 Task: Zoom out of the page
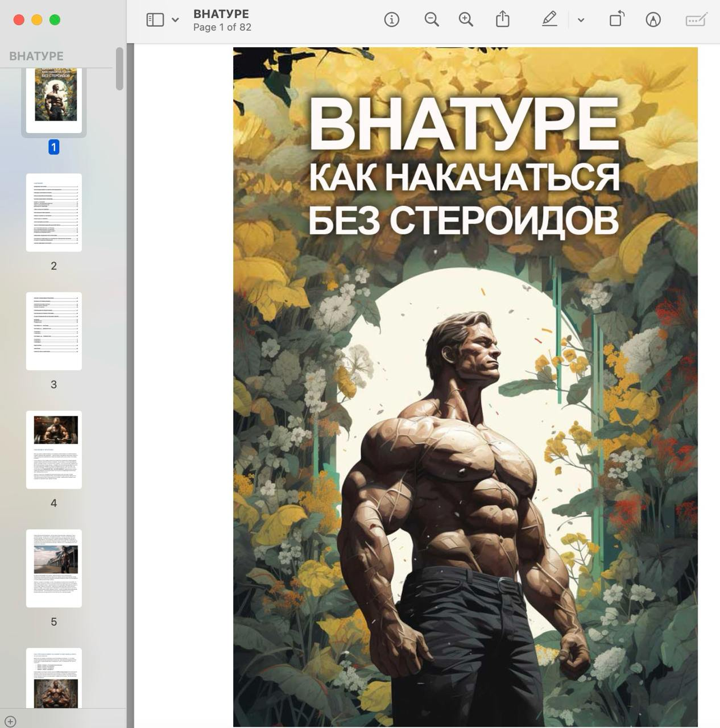pyautogui.click(x=432, y=20)
